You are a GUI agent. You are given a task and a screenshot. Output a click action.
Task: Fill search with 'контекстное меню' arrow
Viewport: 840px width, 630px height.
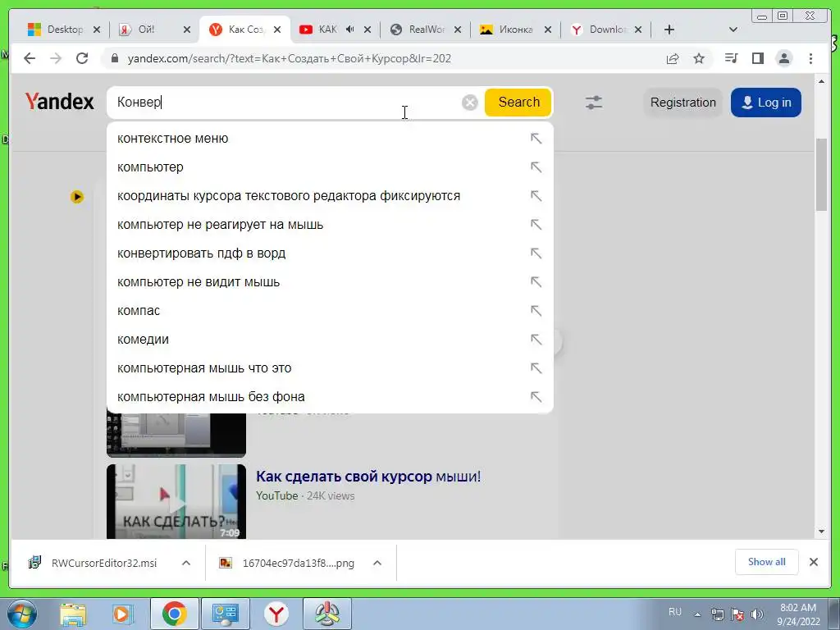tap(536, 138)
